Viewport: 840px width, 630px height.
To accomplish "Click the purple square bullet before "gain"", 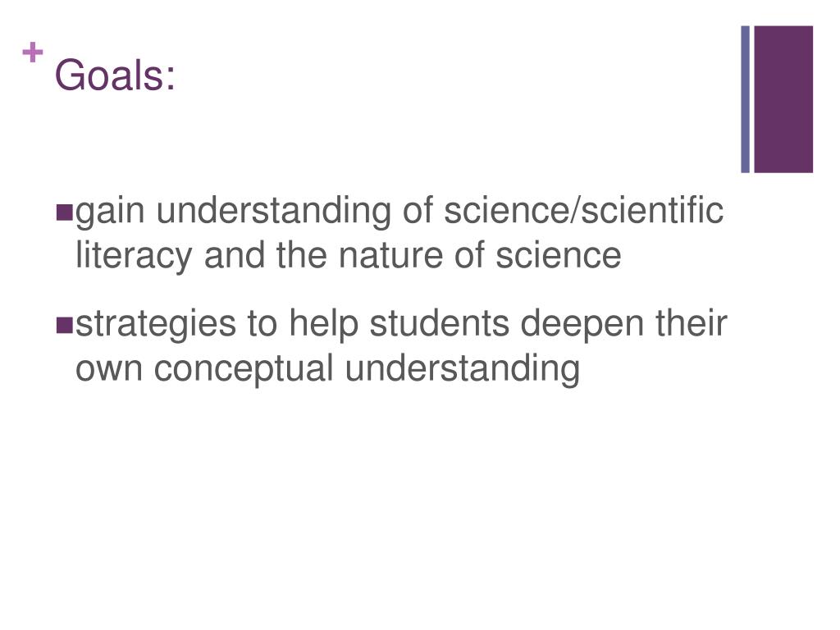I will click(x=64, y=212).
